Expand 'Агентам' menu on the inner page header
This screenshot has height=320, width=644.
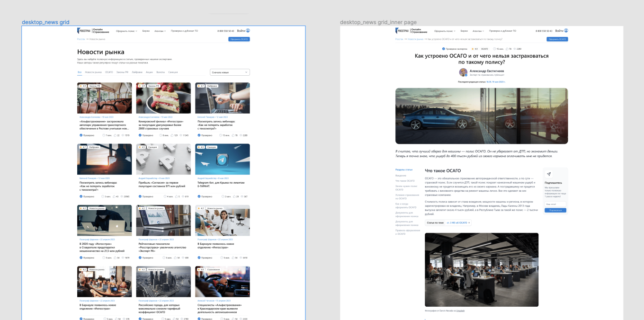[x=478, y=31]
